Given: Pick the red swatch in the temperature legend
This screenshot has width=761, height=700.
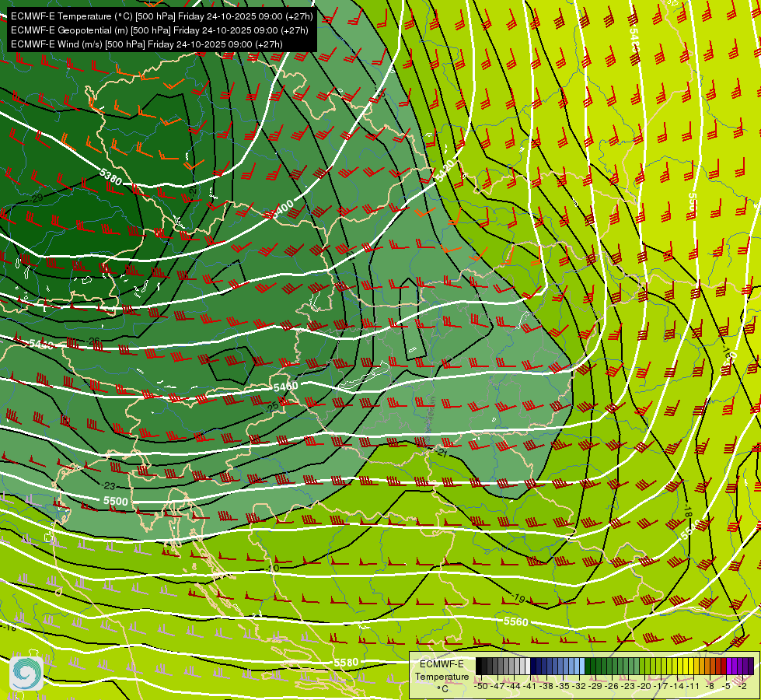Looking at the screenshot, I should 723,666.
